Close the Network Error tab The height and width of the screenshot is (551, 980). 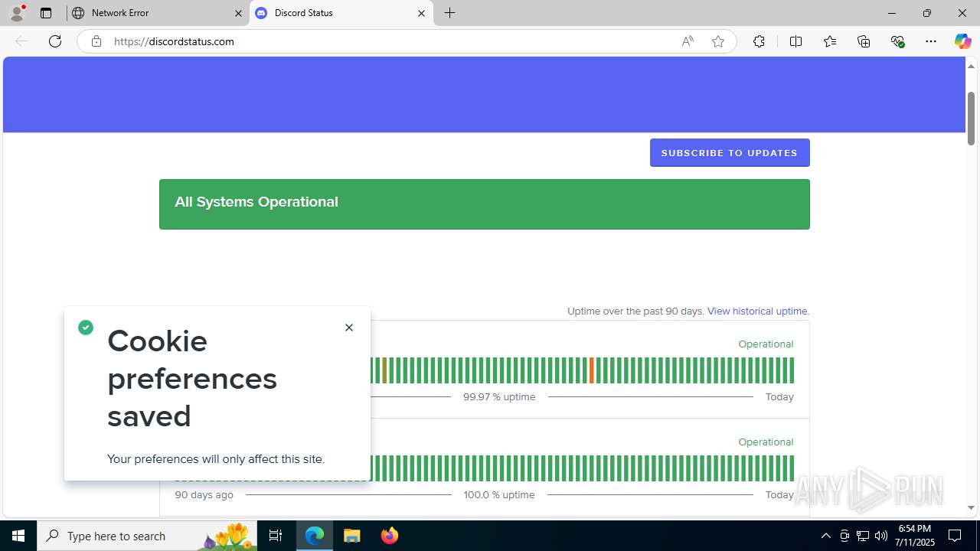pyautogui.click(x=238, y=13)
